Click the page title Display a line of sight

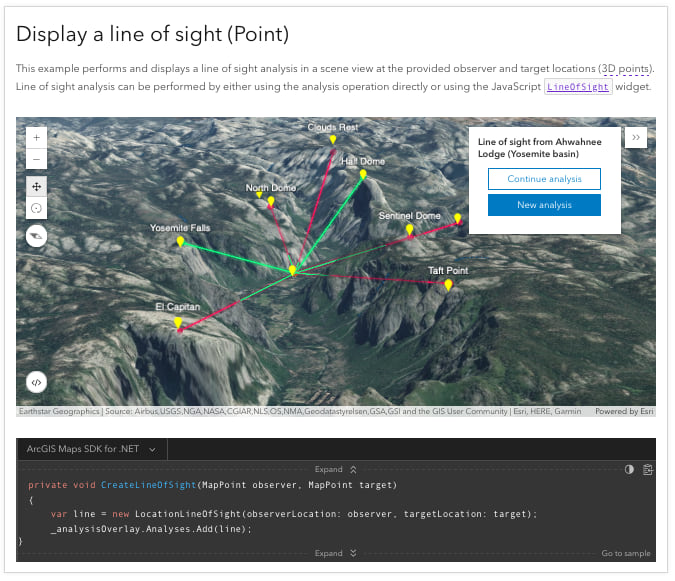coord(153,34)
